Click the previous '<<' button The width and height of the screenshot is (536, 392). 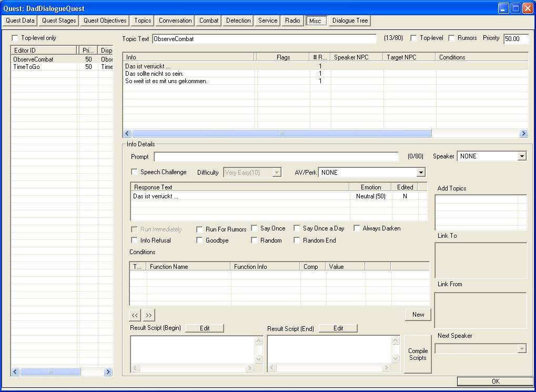click(135, 315)
